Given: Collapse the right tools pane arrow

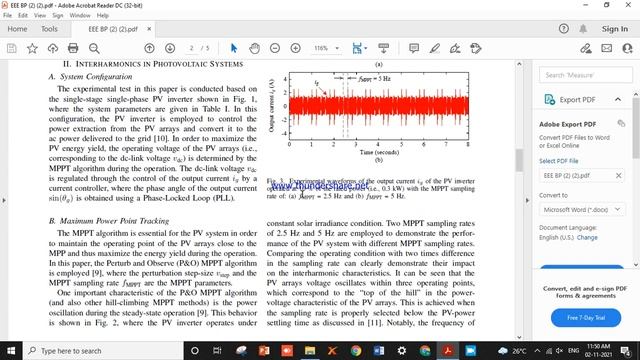Looking at the screenshot, I should tap(527, 200).
